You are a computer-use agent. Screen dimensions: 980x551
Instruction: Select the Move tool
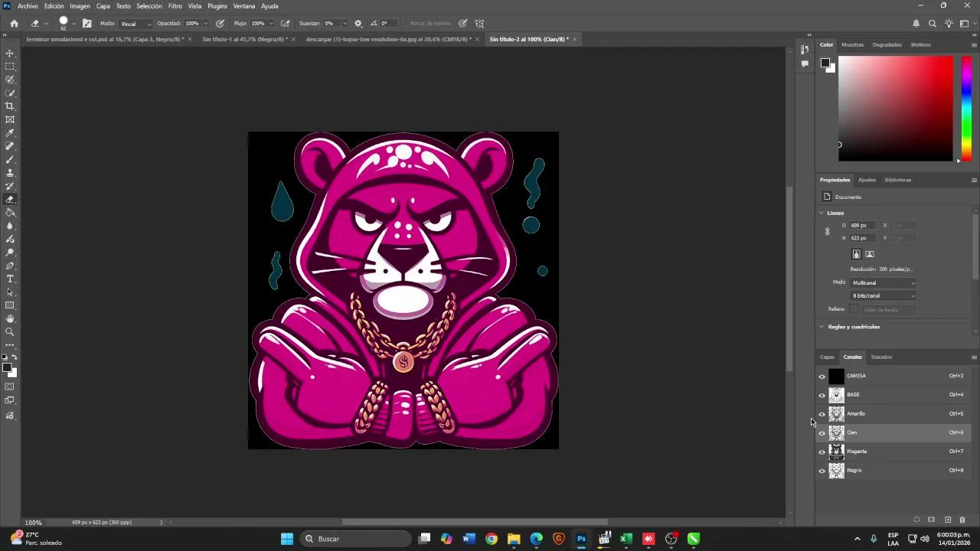(10, 54)
